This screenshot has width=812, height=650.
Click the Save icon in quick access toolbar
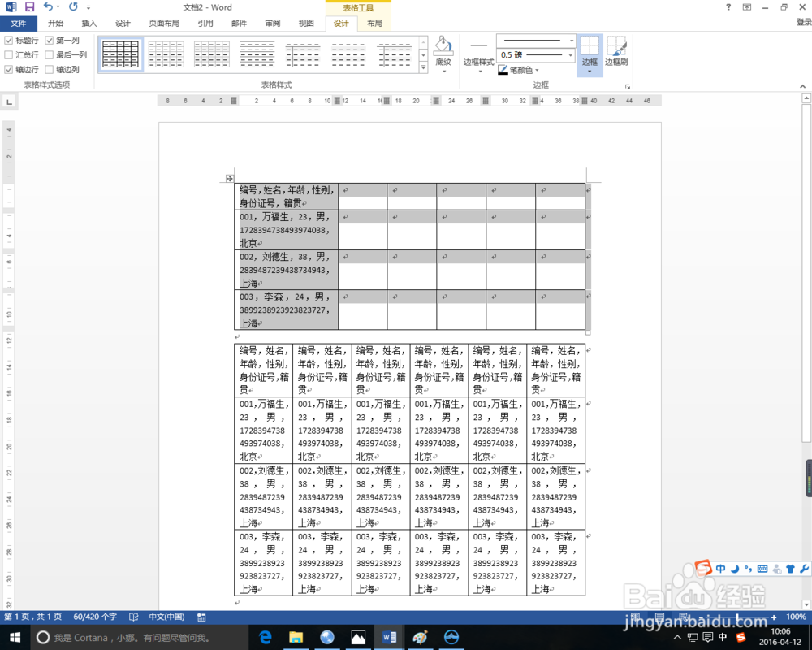29,7
